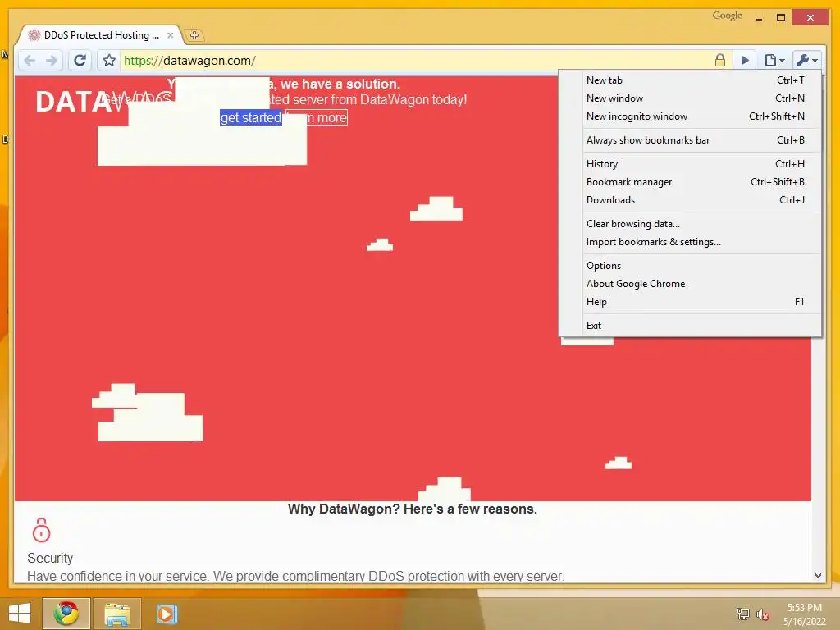This screenshot has height=630, width=840.
Task: Click the taskbar clock showing 5:53 PM
Action: click(x=805, y=614)
